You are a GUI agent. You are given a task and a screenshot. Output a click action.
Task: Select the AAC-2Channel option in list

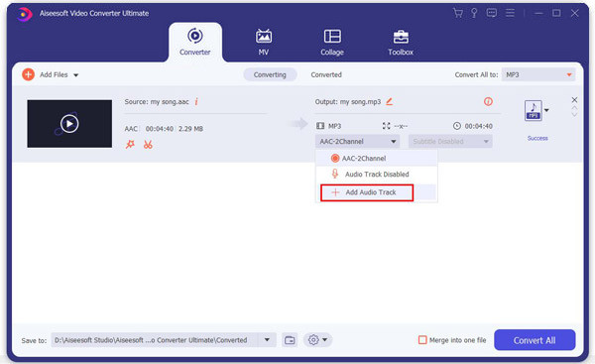(x=377, y=159)
